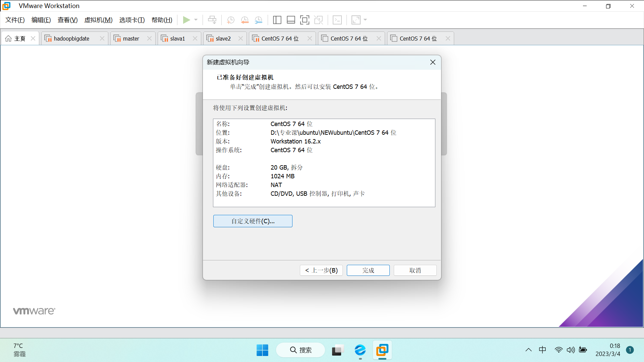
Task: Open the snapshot manager icon
Action: 259,20
